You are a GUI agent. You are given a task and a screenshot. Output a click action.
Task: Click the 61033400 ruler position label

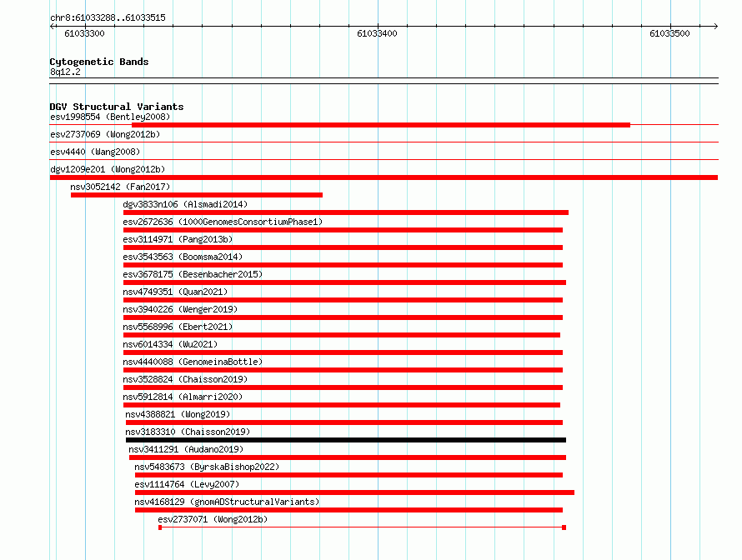377,33
